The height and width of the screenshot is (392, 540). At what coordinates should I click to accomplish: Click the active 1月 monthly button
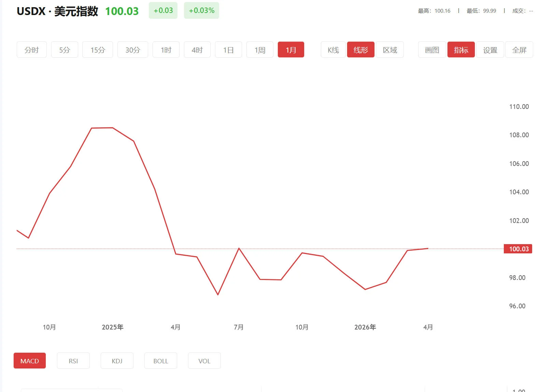pos(291,50)
